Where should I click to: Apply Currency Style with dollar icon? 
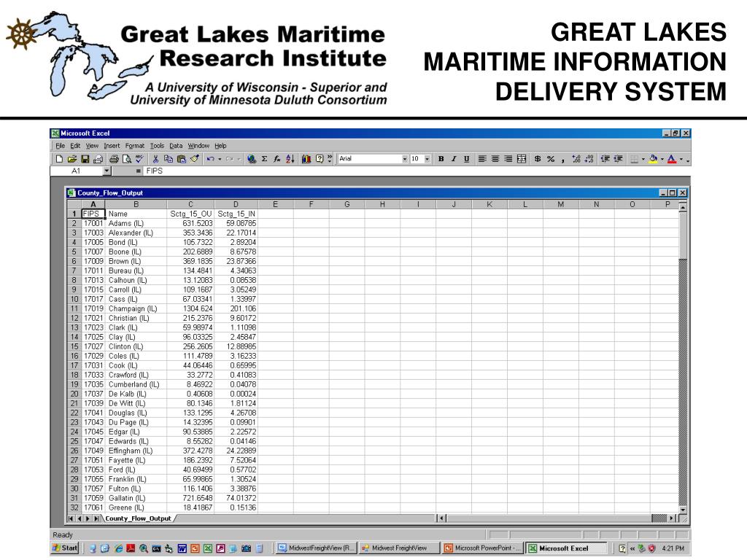pos(538,159)
